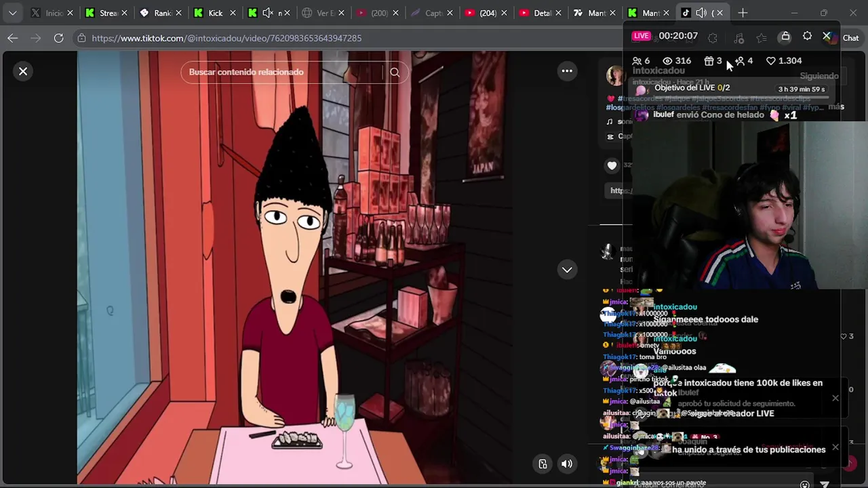Open intoxicadou profile avatar beside the username
Viewport: 868px width, 488px height.
click(x=615, y=75)
